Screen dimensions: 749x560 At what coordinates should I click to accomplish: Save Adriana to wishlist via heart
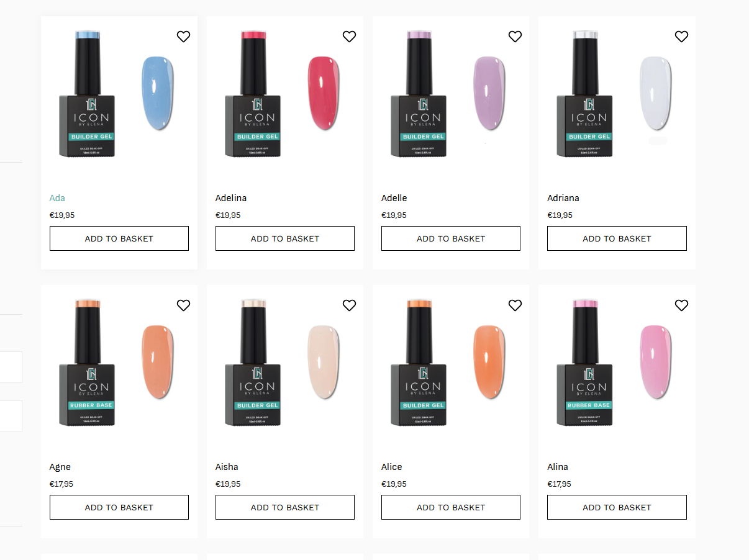pyautogui.click(x=681, y=37)
